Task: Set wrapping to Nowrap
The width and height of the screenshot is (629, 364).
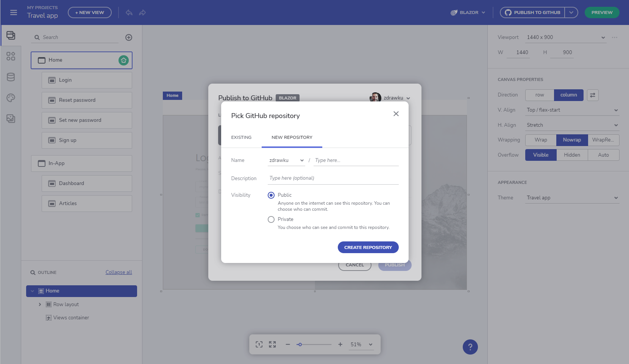Action: point(572,140)
